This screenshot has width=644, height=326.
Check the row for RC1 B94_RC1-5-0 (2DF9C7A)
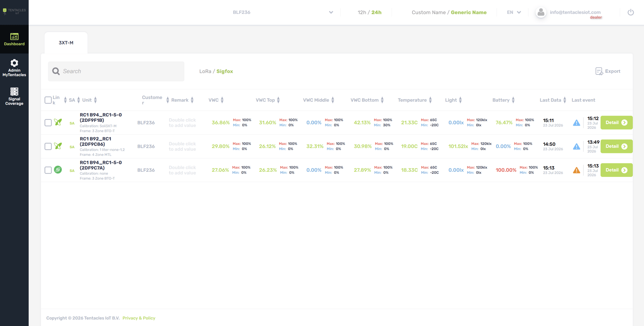pos(48,170)
